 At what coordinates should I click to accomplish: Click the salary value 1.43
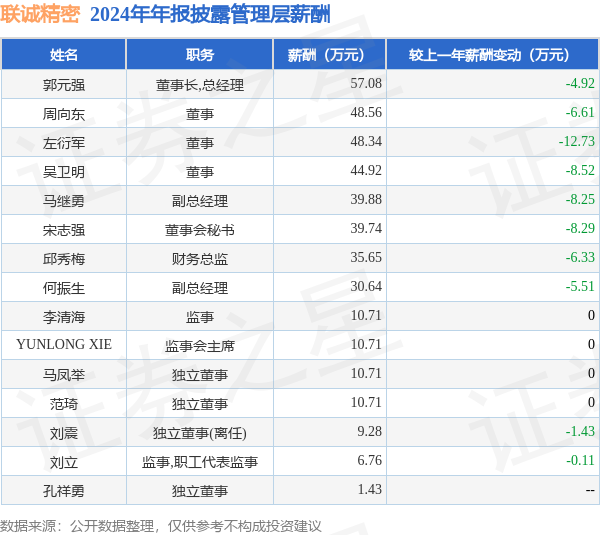369,490
